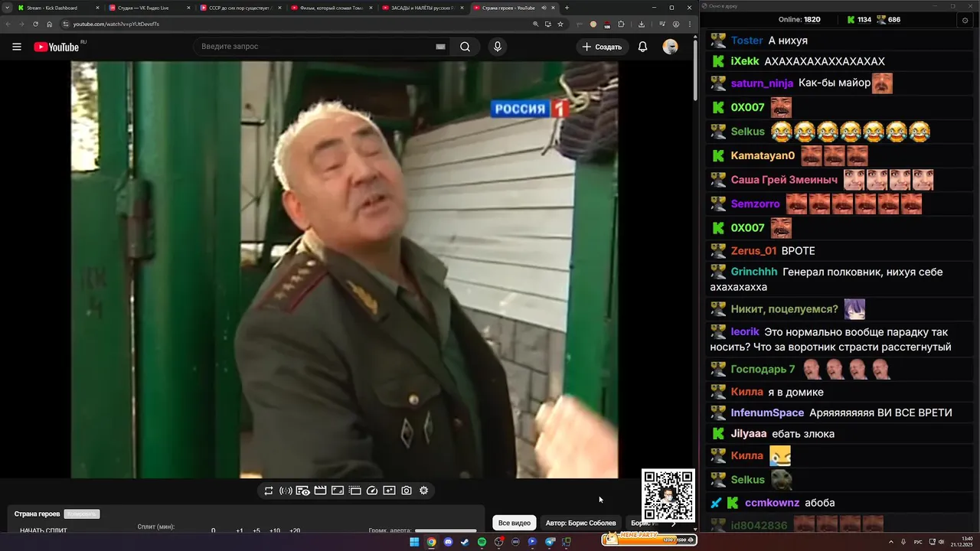Click the QR code overlay
The image size is (980, 551).
click(x=668, y=495)
